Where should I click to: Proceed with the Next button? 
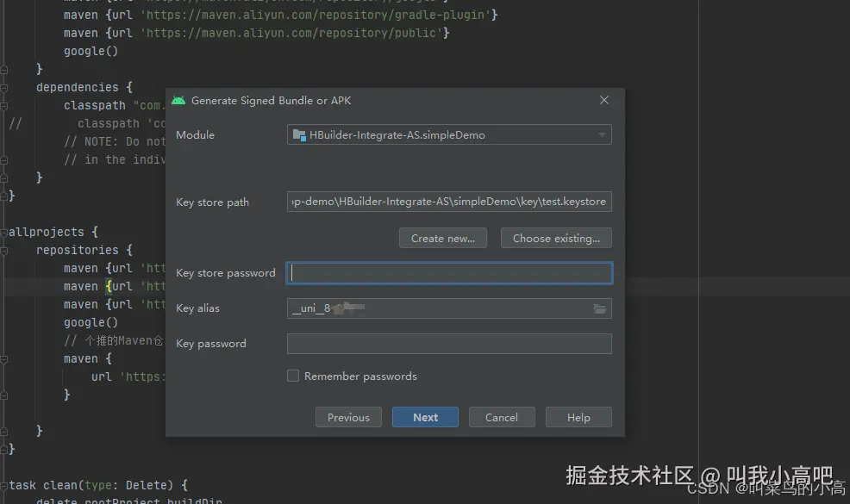coord(426,417)
